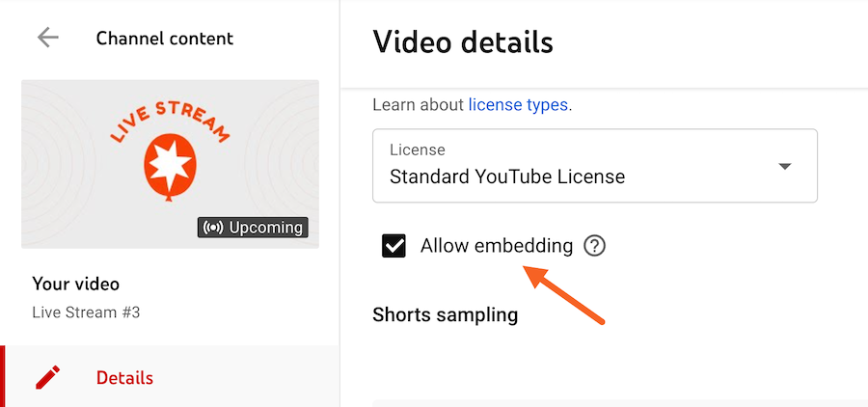This screenshot has height=407, width=868.
Task: Go to Channel content
Action: click(x=164, y=39)
